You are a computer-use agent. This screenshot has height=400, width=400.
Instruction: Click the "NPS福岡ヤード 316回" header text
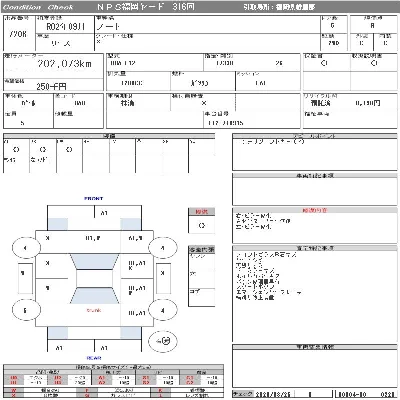pos(146,7)
